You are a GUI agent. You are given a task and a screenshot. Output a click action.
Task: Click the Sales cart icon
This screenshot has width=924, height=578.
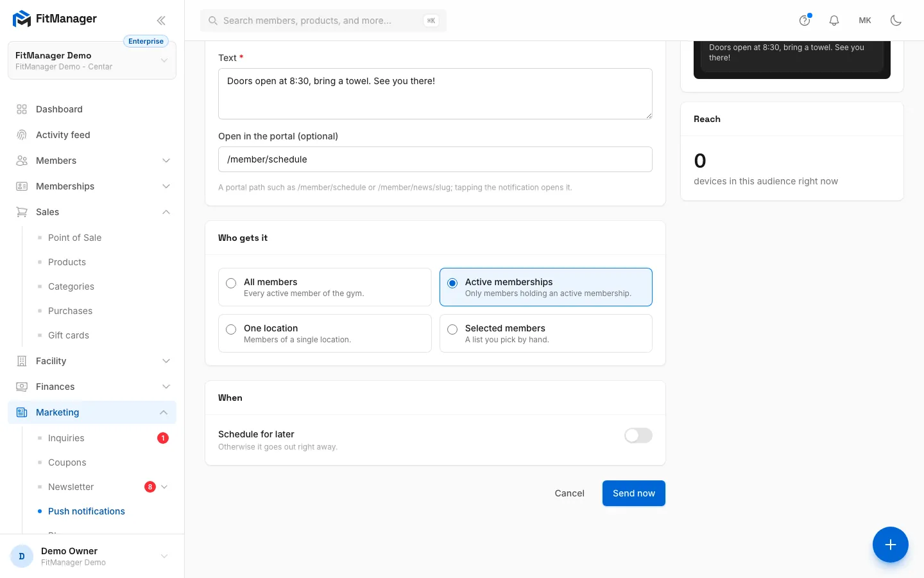22,212
